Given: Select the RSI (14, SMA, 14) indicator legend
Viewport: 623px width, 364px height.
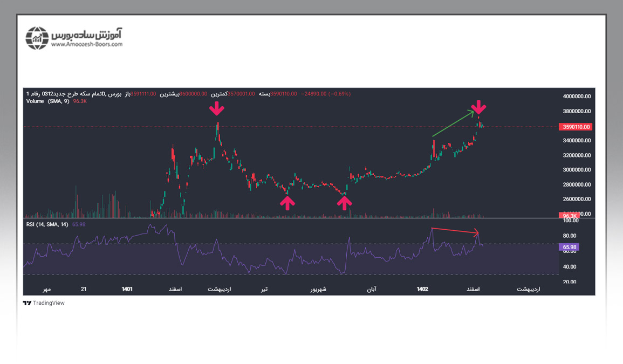Looking at the screenshot, I should coord(47,224).
